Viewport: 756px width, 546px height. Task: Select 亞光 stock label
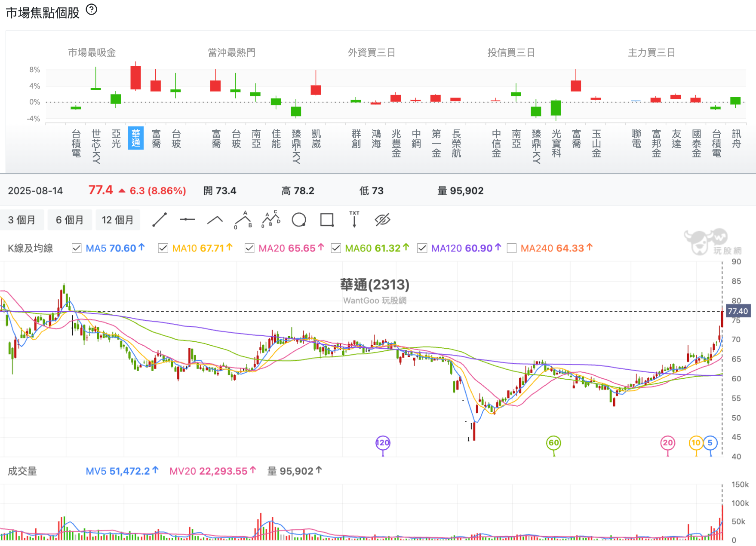click(116, 138)
